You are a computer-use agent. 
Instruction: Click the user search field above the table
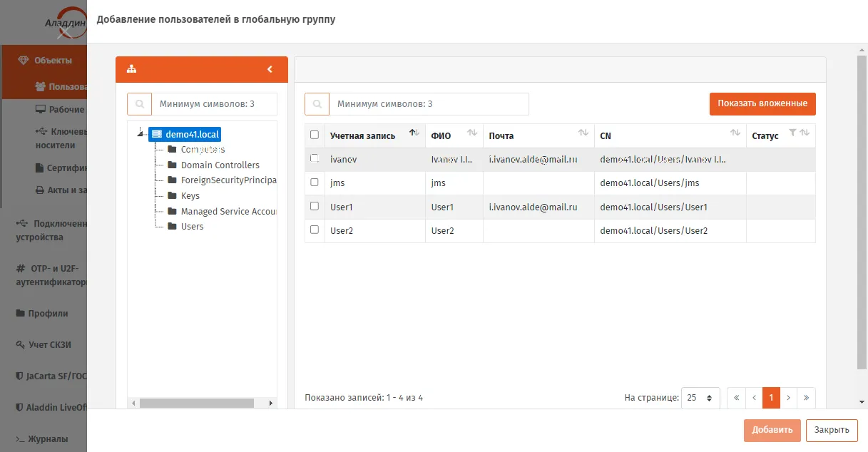429,103
